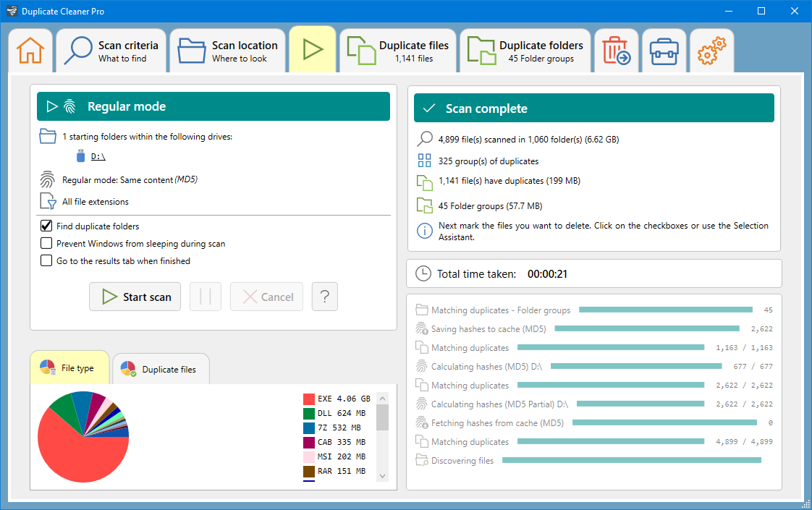The width and height of the screenshot is (812, 510).
Task: Click the green DLL legend swatch
Action: pyautogui.click(x=309, y=413)
